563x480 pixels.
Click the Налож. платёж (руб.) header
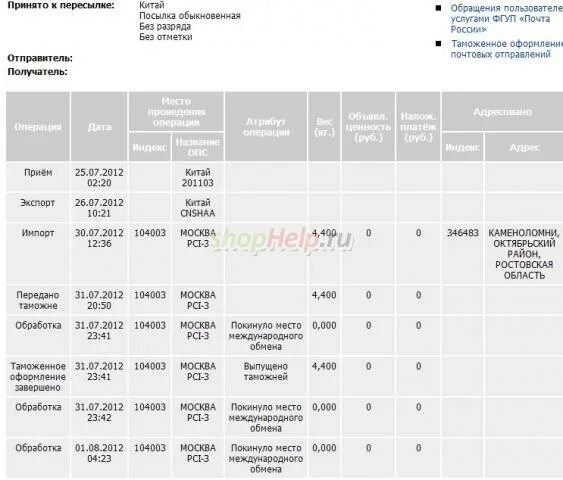(418, 127)
